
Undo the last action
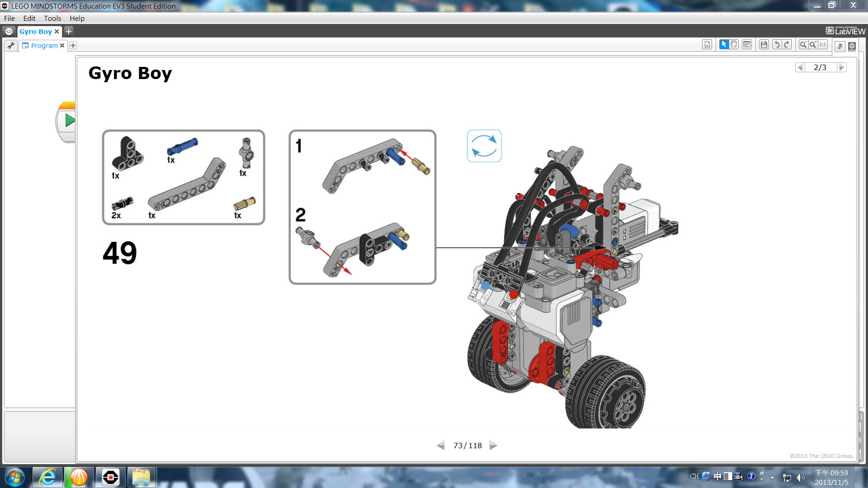click(x=777, y=44)
